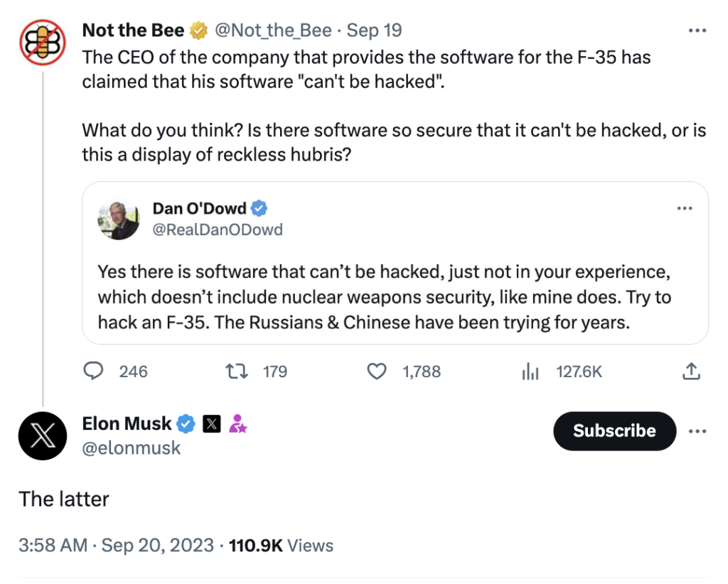Subscribe to Elon Musk
The height and width of the screenshot is (584, 728).
point(614,431)
